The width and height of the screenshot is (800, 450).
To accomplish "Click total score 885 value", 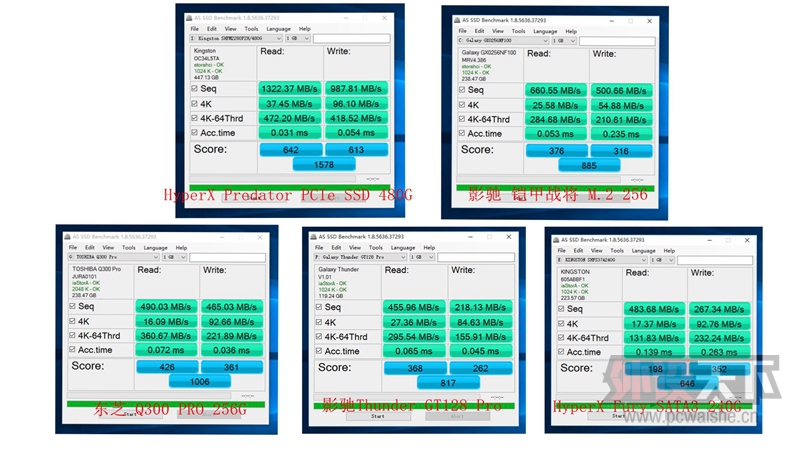I will coord(589,166).
